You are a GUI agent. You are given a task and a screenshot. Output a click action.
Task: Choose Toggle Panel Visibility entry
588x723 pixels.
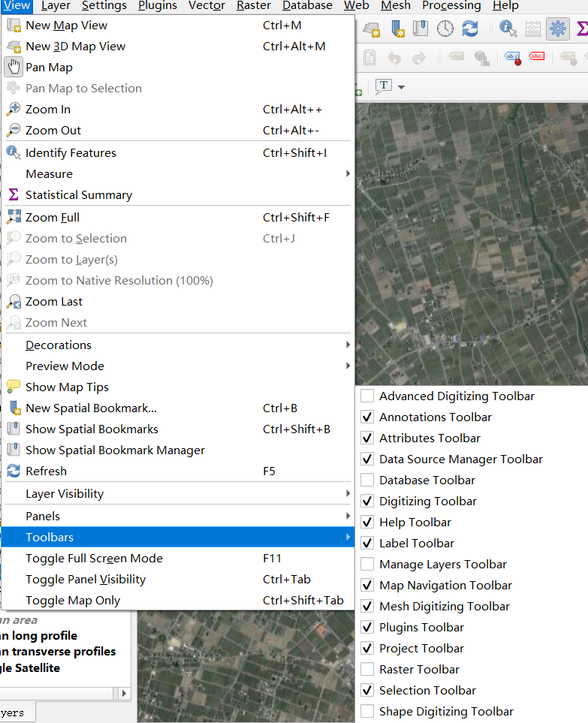tap(177, 580)
